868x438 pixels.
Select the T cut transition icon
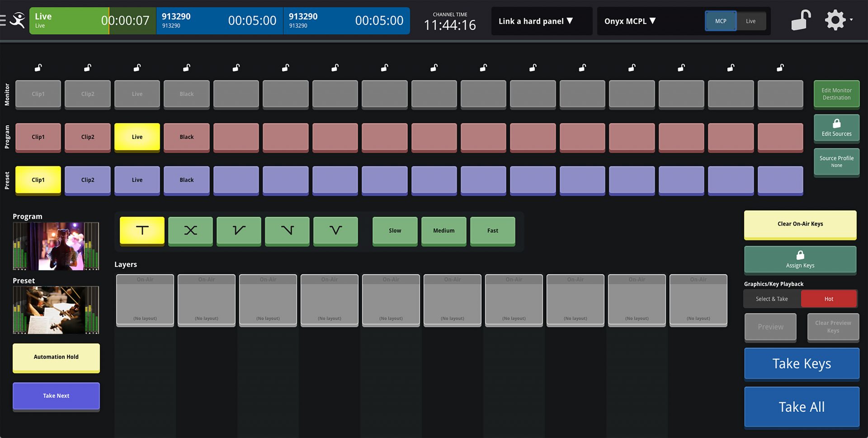pyautogui.click(x=142, y=231)
